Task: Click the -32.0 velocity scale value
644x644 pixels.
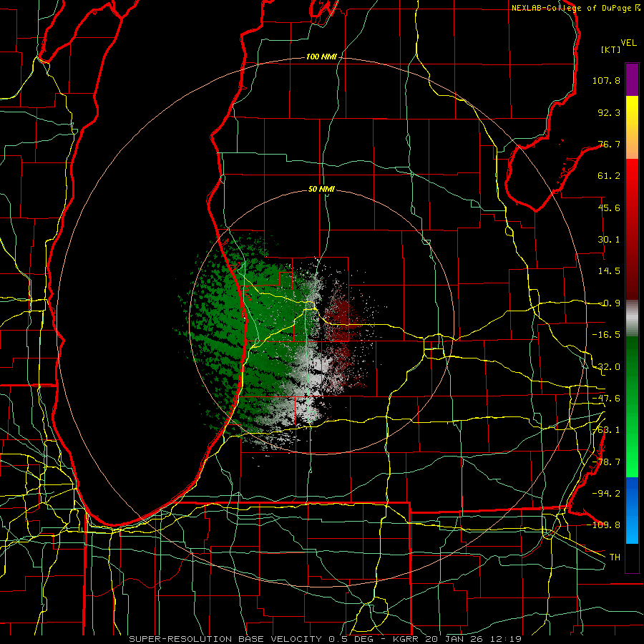Action: coord(606,367)
